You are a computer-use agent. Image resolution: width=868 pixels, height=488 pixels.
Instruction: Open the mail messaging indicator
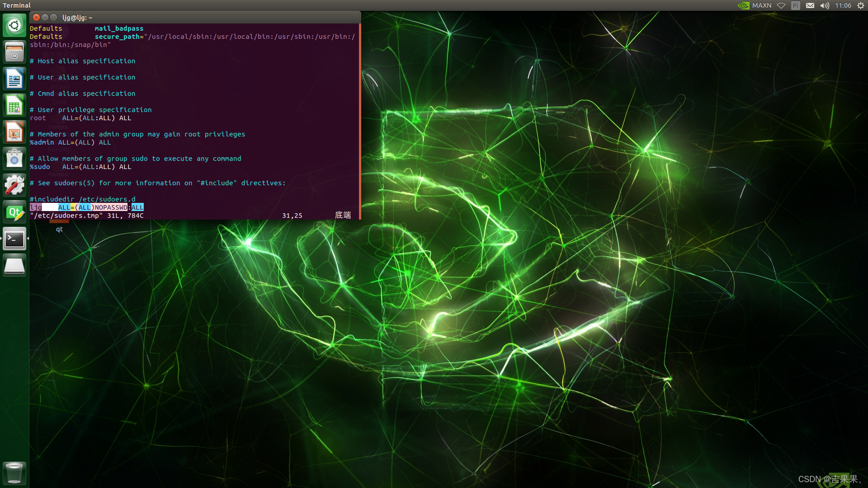(810, 5)
